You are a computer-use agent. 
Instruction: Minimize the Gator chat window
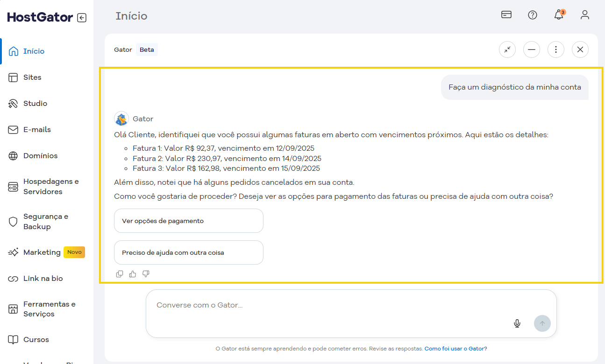[x=531, y=49]
